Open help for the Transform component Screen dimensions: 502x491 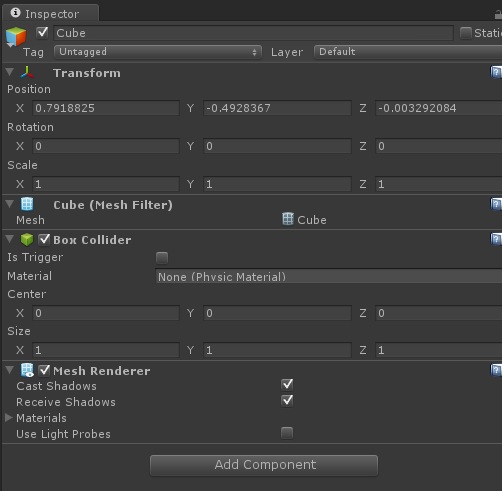(496, 72)
